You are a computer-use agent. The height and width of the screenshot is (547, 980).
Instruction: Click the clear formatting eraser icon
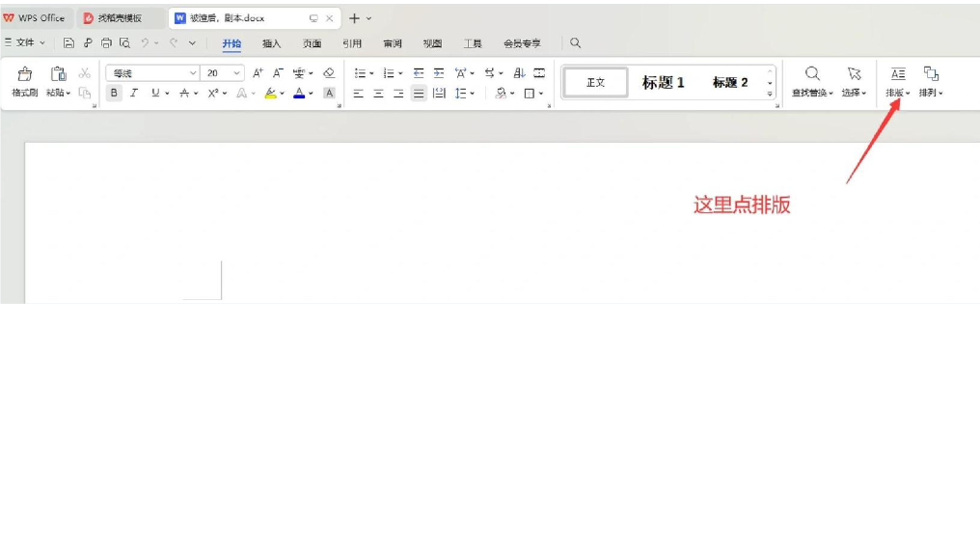(x=329, y=73)
